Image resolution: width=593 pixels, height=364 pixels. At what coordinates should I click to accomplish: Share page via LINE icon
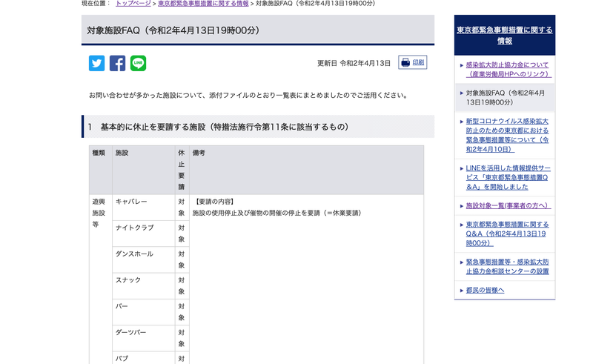(138, 63)
